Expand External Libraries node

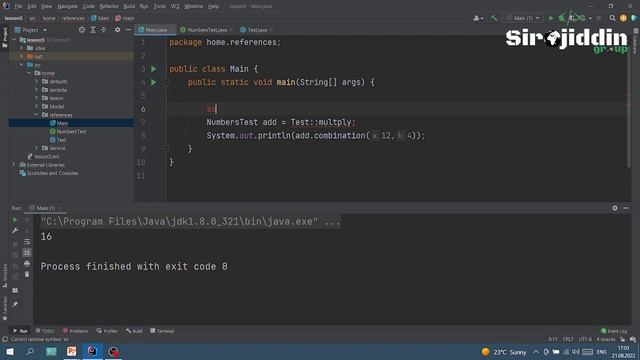[x=14, y=165]
